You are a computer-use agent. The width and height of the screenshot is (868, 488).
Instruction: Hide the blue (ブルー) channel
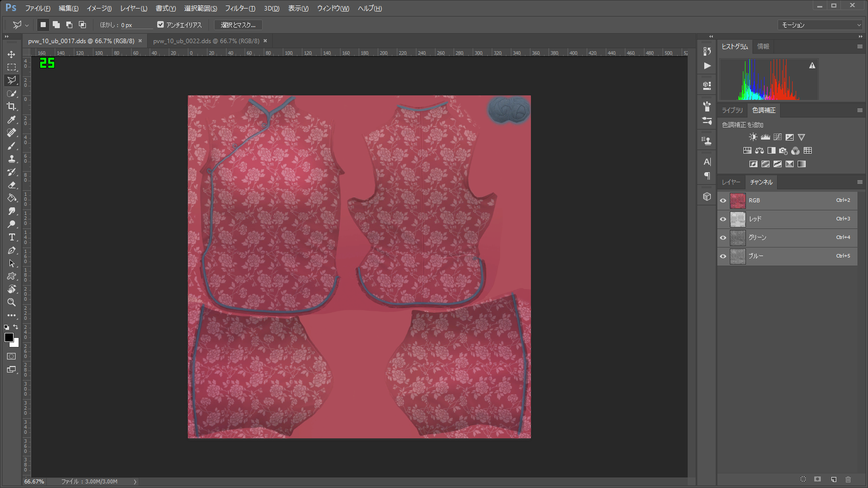(x=723, y=256)
